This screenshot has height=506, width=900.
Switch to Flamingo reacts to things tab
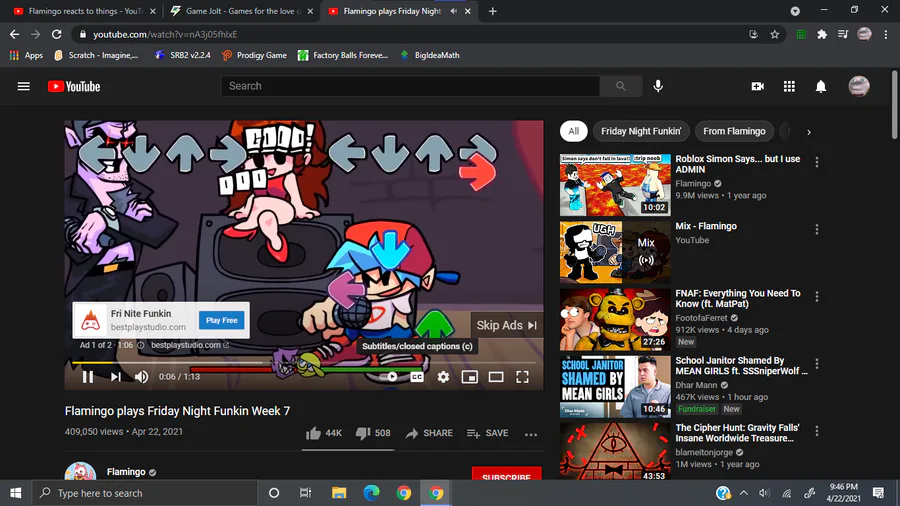84,11
